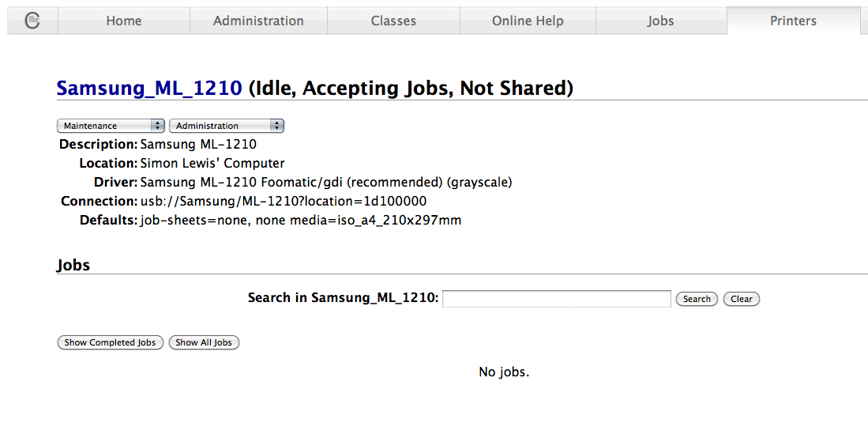Open the Online Help tab
This screenshot has height=442, width=868.
(x=528, y=21)
